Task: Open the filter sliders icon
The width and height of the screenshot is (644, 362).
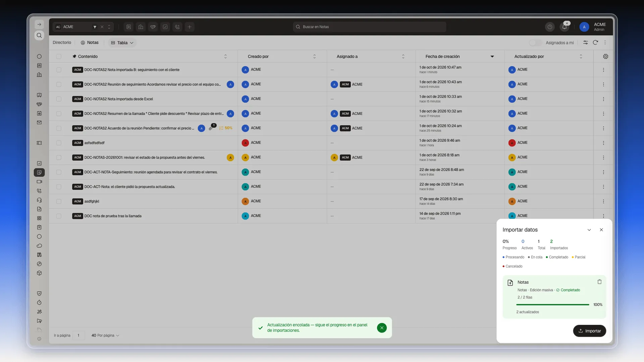Action: [x=585, y=43]
